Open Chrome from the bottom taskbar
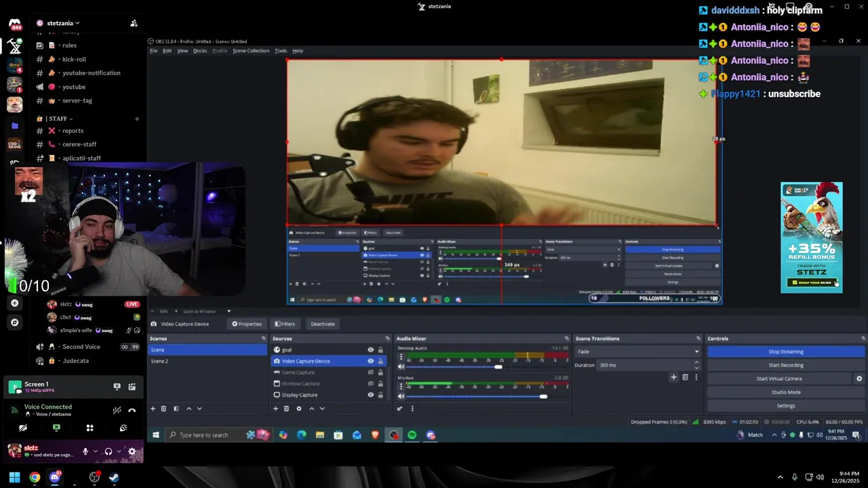Screen dimensions: 868x488 click(35, 477)
